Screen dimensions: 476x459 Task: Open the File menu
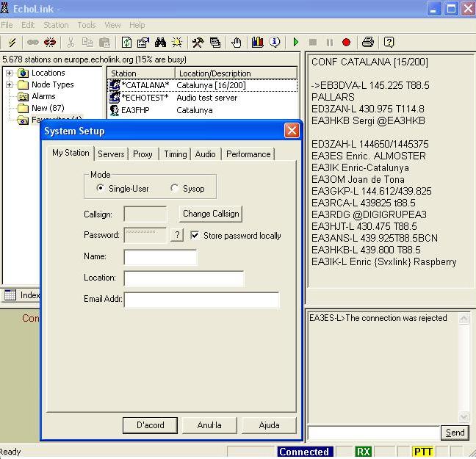pyautogui.click(x=7, y=25)
